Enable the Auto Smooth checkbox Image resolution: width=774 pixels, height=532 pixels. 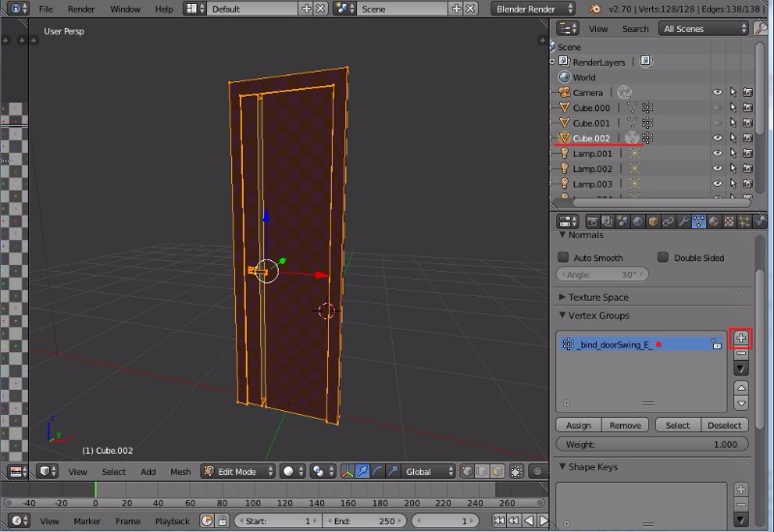(x=564, y=257)
